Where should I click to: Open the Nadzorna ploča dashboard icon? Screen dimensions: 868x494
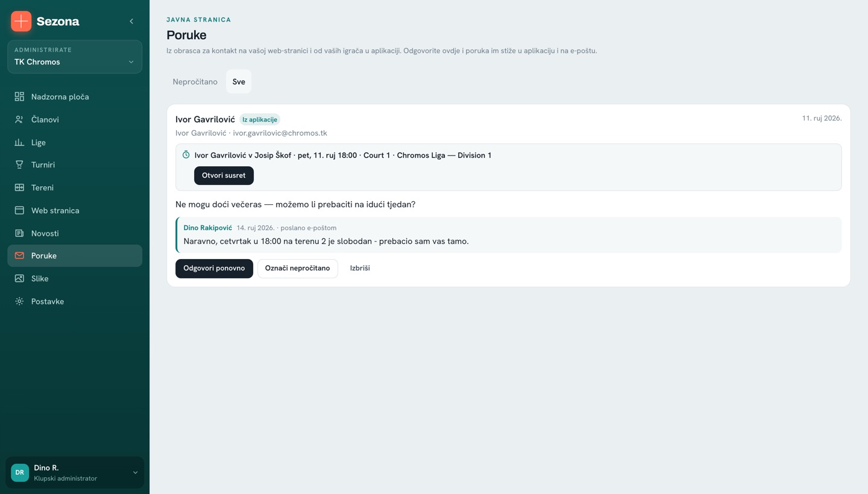(x=19, y=96)
